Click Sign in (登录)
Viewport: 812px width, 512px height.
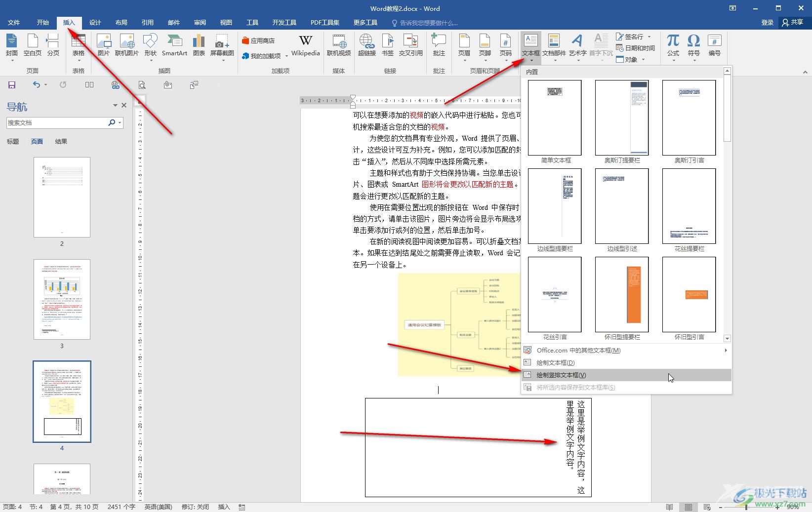(x=767, y=23)
